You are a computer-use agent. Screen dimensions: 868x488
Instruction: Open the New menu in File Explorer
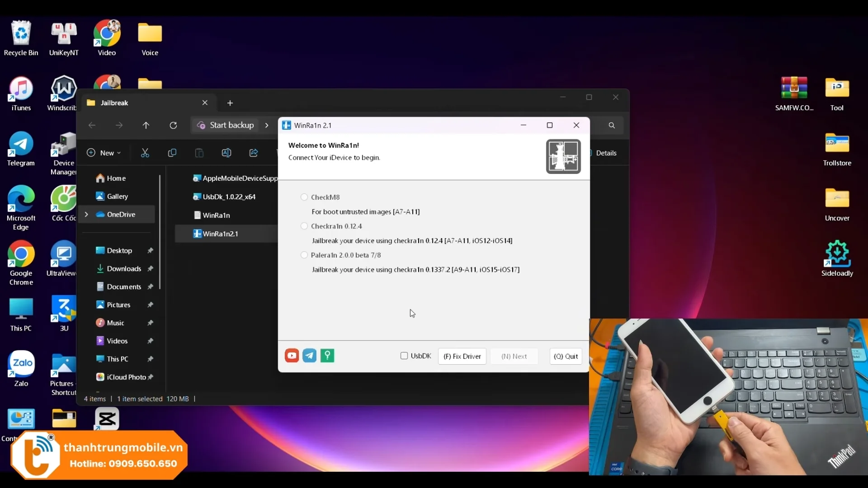pyautogui.click(x=104, y=153)
